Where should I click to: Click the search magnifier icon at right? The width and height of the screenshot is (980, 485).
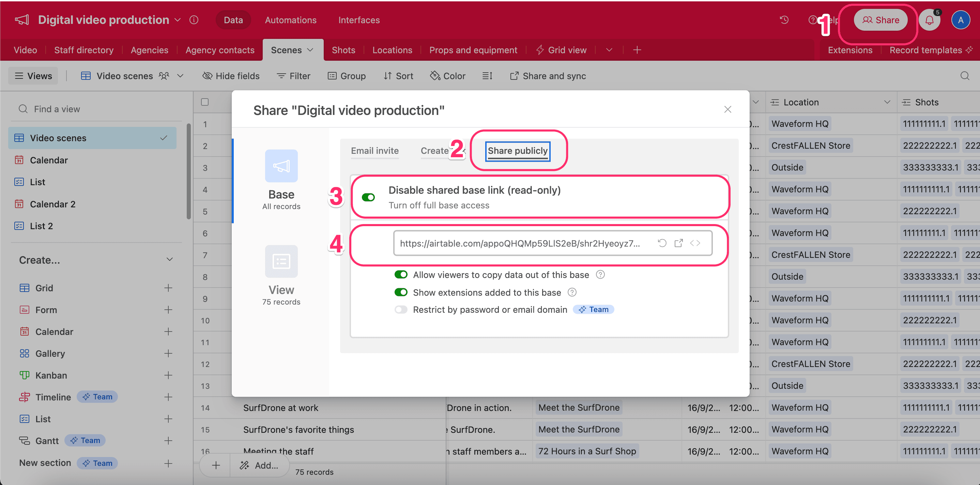click(964, 76)
